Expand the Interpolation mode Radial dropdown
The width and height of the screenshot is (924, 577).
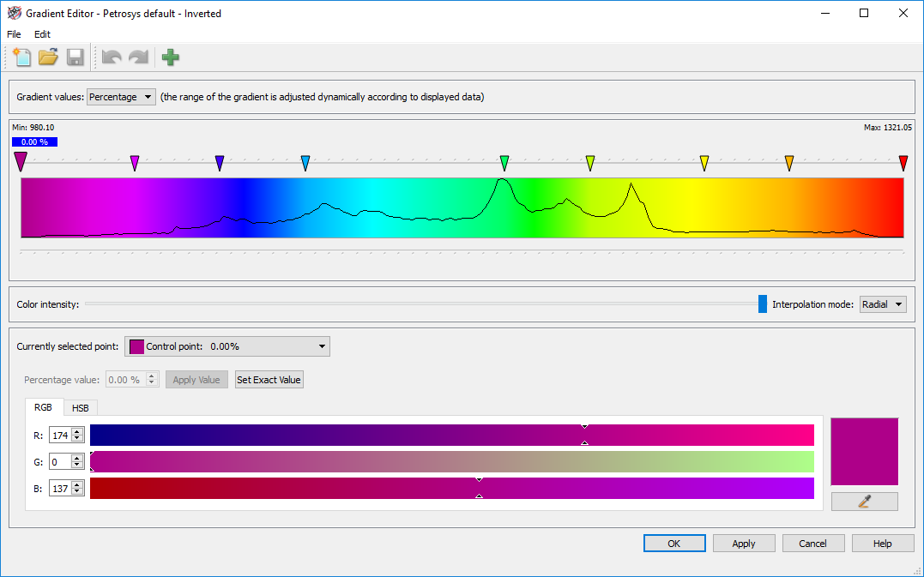tap(882, 304)
